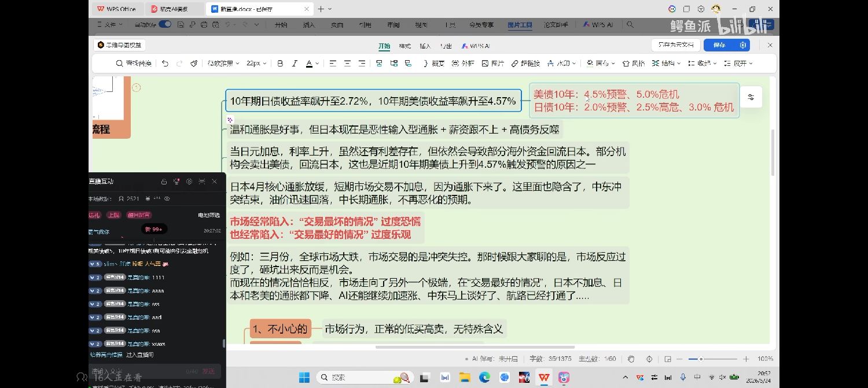Click 另存为云文档 button
Image resolution: width=868 pixels, height=388 pixels.
pyautogui.click(x=676, y=45)
